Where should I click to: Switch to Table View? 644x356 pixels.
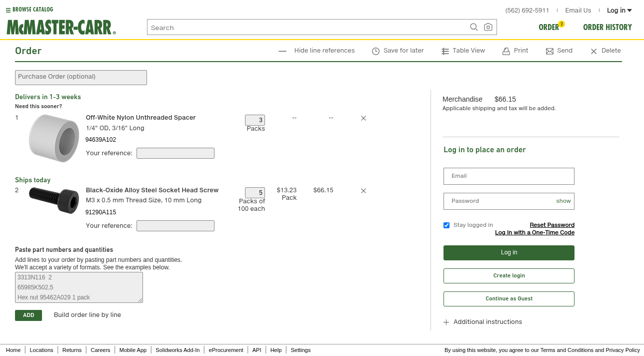coord(468,51)
